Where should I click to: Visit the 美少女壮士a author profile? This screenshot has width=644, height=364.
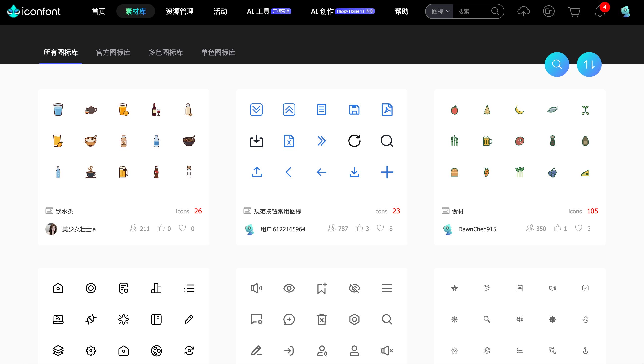tap(79, 229)
